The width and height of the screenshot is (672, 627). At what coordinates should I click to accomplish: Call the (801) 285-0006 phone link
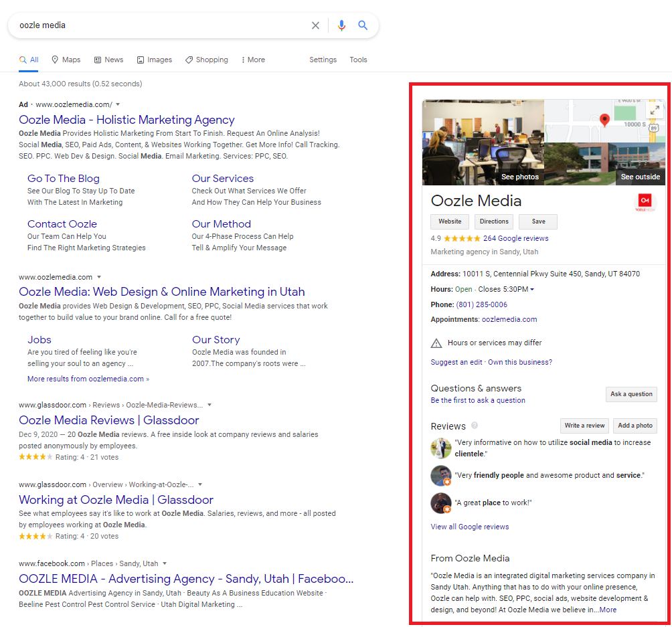point(482,304)
